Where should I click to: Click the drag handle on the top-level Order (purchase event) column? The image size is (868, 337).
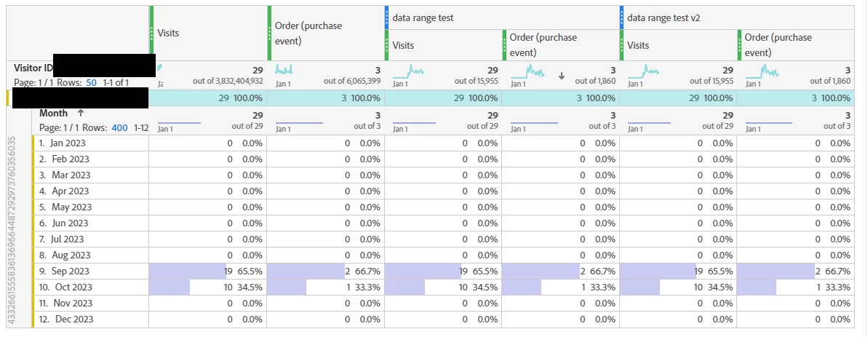click(x=270, y=33)
